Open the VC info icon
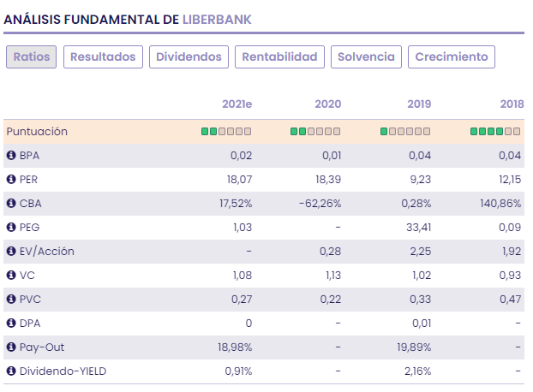The width and height of the screenshot is (533, 392). coord(11,276)
